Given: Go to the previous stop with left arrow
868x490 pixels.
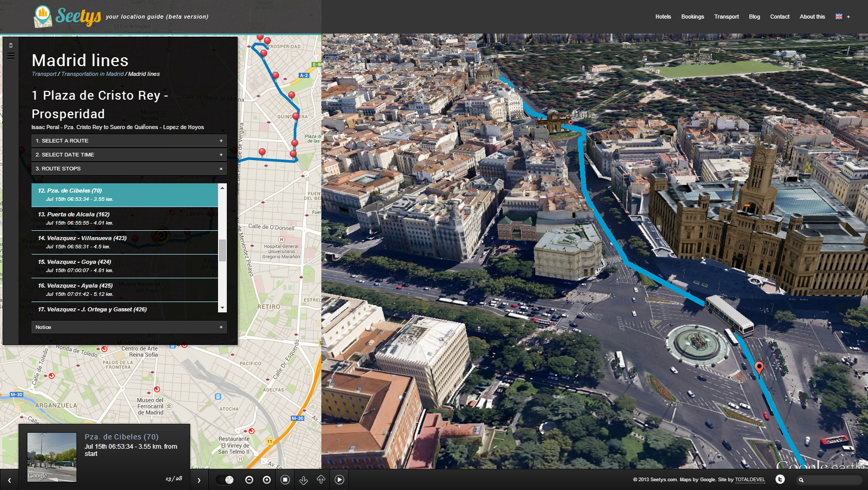Looking at the screenshot, I should coord(9,480).
